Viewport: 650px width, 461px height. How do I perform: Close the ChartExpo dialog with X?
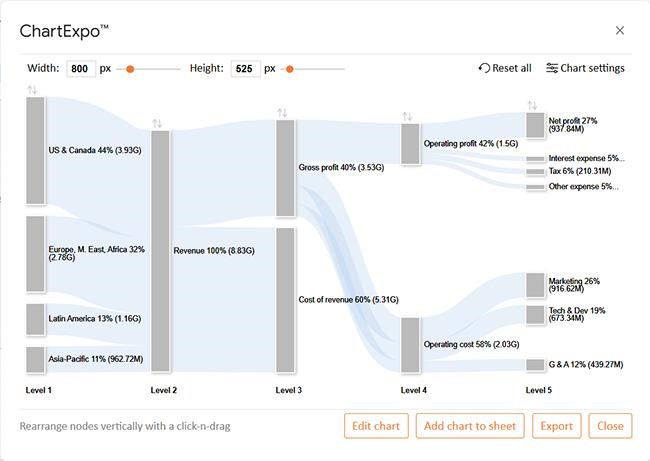(620, 31)
